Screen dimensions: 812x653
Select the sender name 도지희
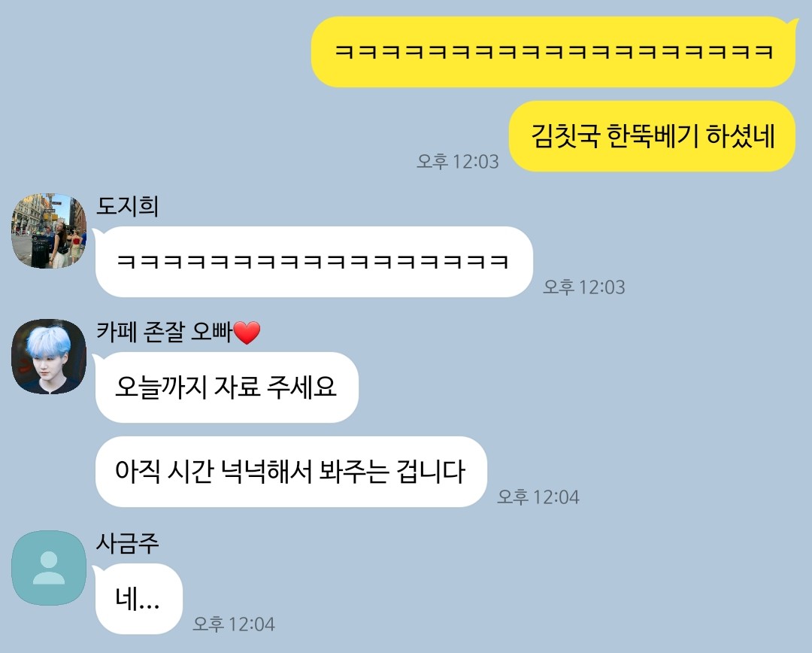tap(127, 206)
